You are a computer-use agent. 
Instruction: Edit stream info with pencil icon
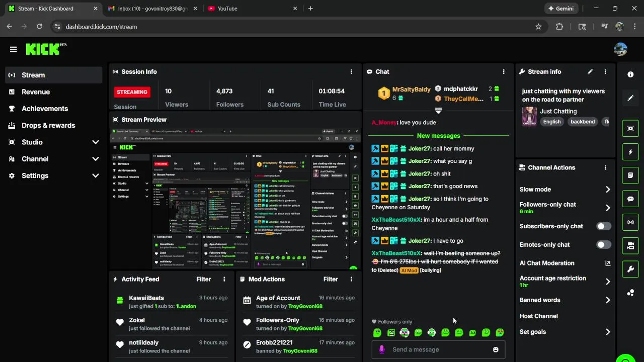590,72
